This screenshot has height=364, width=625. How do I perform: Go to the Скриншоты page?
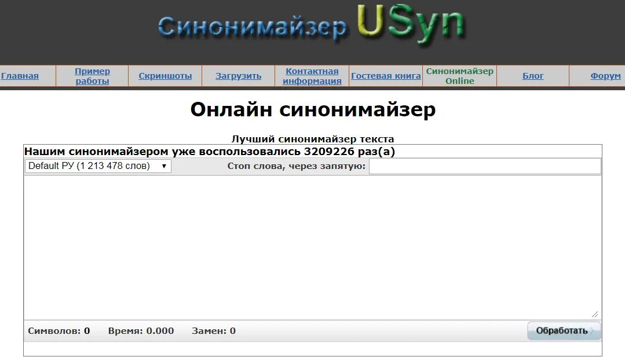165,76
